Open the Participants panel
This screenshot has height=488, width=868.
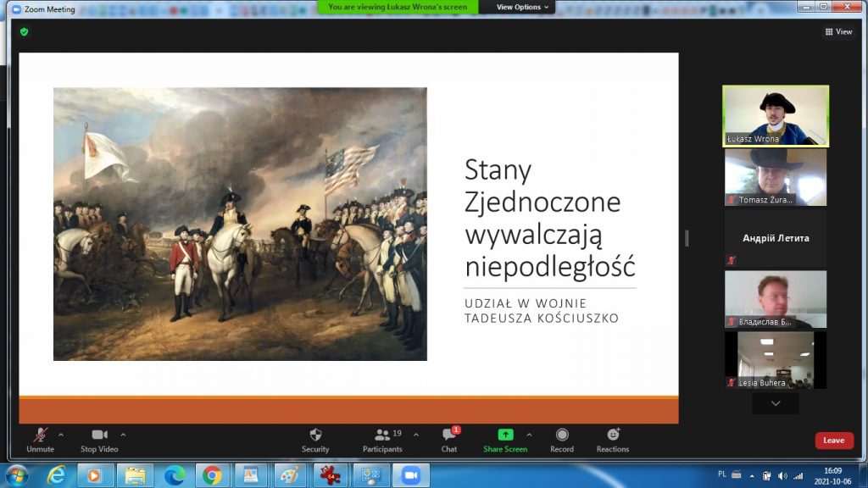tap(382, 439)
